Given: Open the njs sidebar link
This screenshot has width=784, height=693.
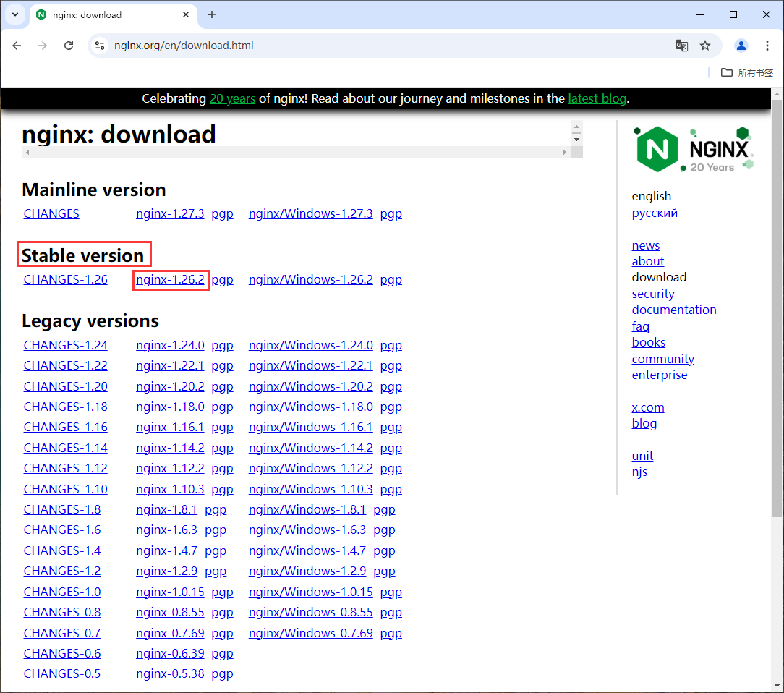Looking at the screenshot, I should click(x=639, y=472).
